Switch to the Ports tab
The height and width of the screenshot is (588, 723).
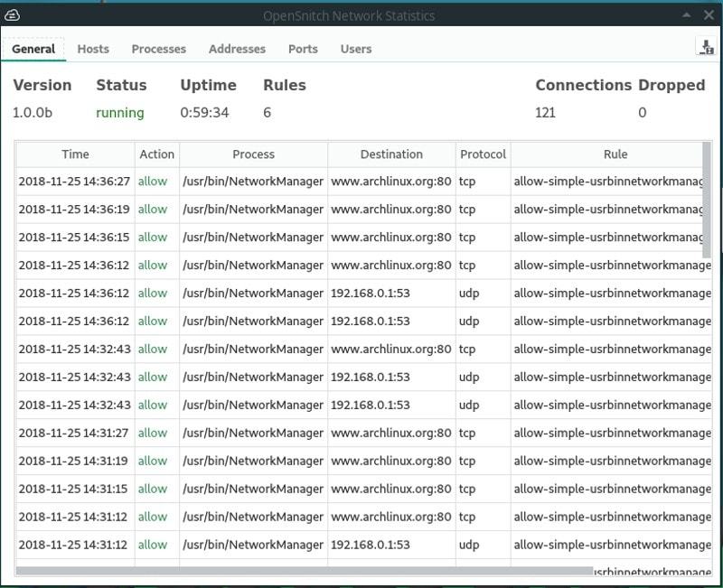[303, 49]
